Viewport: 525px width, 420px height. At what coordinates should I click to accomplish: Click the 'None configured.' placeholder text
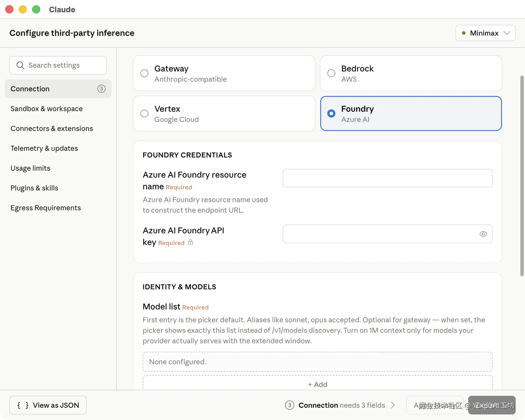click(178, 362)
